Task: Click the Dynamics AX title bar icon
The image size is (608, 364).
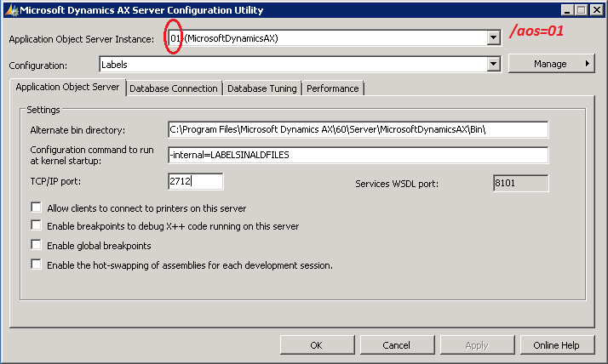Action: (12, 10)
